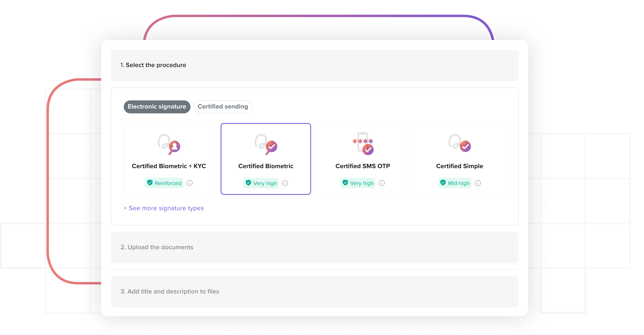Click shield icon in Certified SMS OTP badge
The image size is (644, 335).
(x=345, y=183)
